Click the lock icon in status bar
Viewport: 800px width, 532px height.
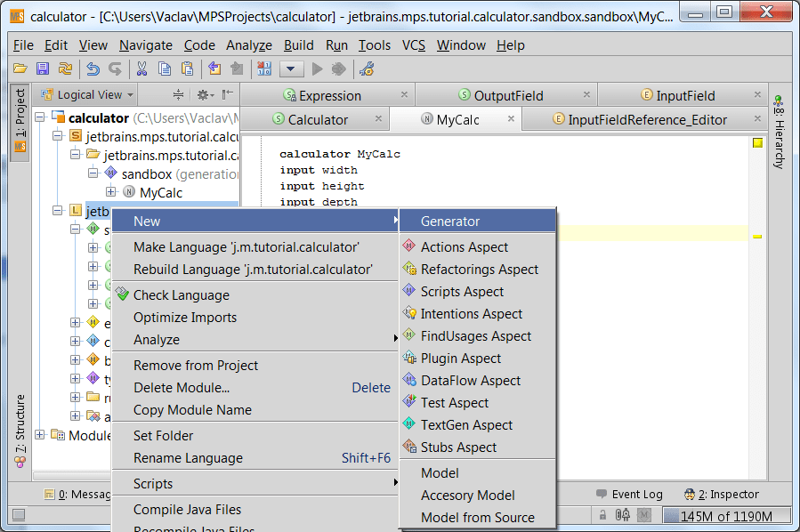point(603,515)
